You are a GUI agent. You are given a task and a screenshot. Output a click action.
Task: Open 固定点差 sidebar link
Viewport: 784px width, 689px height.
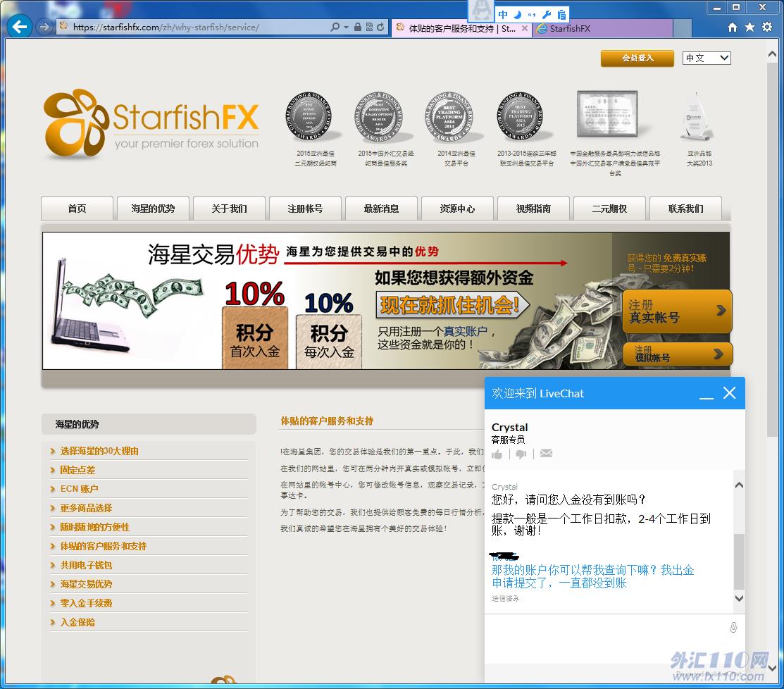[77, 470]
